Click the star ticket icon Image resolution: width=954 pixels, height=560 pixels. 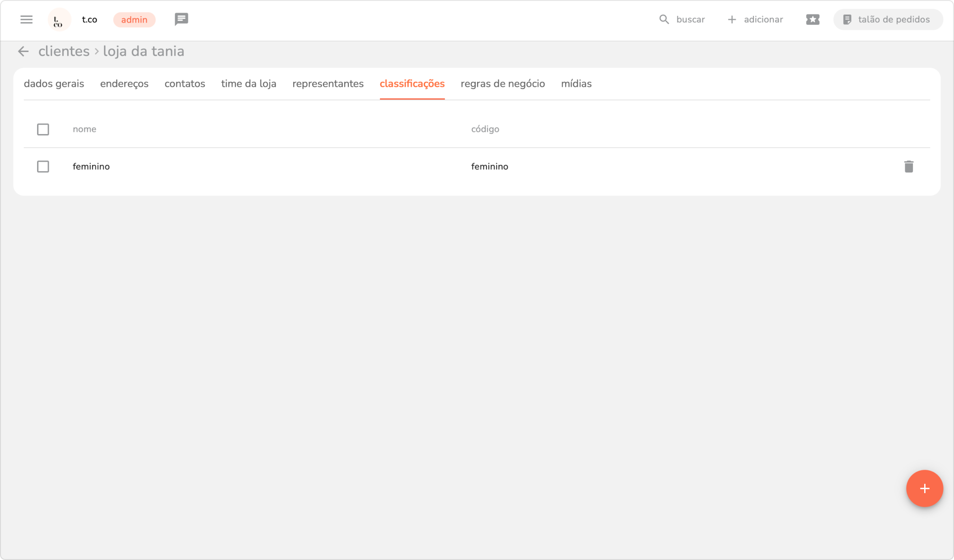(812, 19)
